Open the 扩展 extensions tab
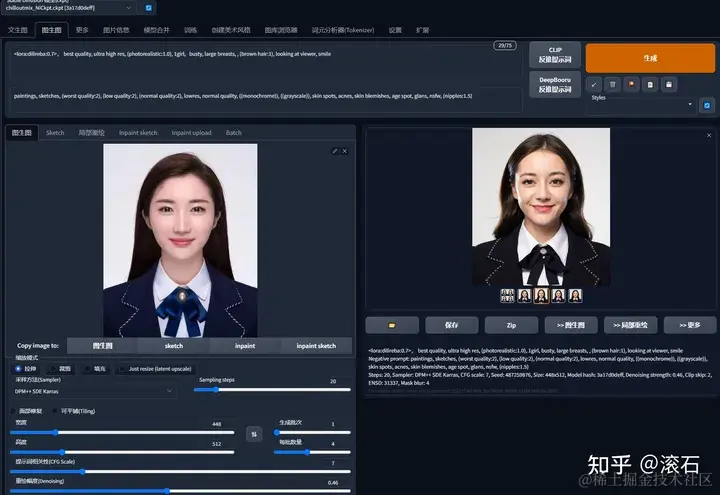The width and height of the screenshot is (720, 495). pyautogui.click(x=422, y=30)
